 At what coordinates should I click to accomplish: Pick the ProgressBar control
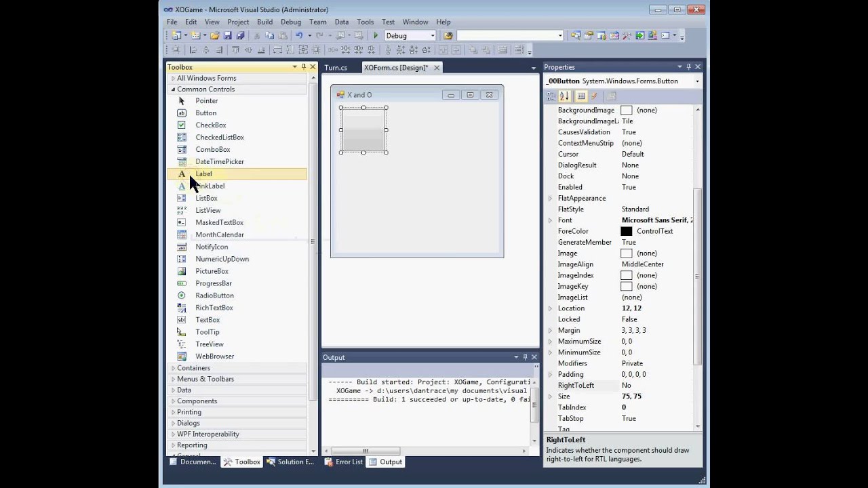click(237, 283)
